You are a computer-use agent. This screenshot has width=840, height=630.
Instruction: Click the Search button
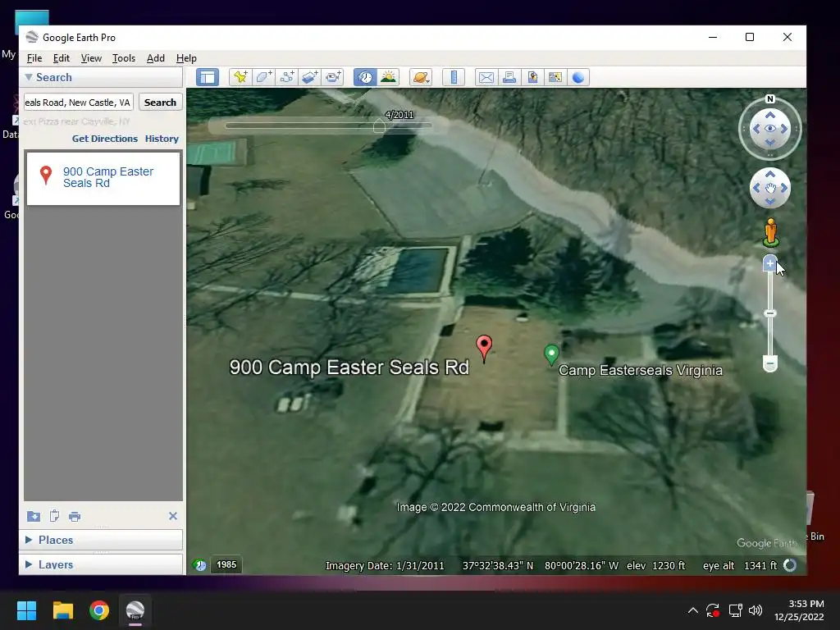tap(160, 102)
